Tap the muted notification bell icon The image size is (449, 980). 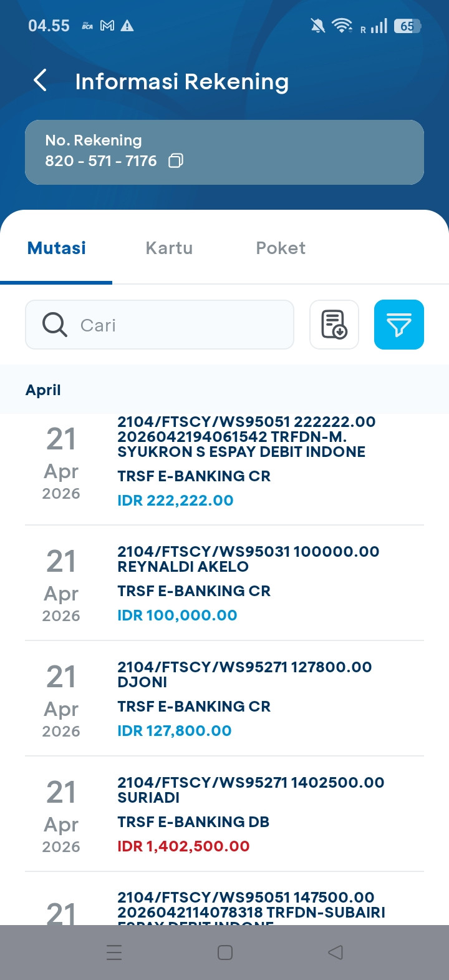pos(317,26)
